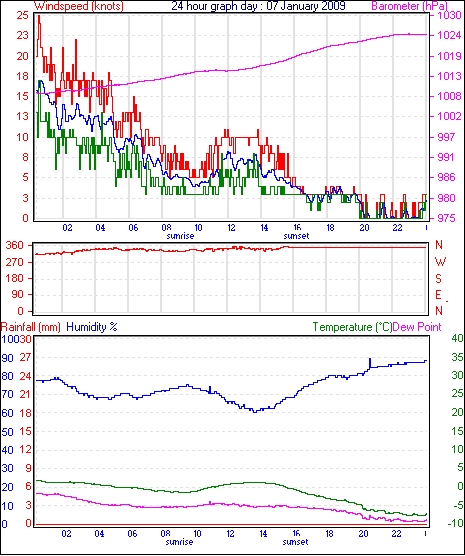Click the sunrise marker on wind chart
Screen dimensions: 465x556
[x=180, y=236]
